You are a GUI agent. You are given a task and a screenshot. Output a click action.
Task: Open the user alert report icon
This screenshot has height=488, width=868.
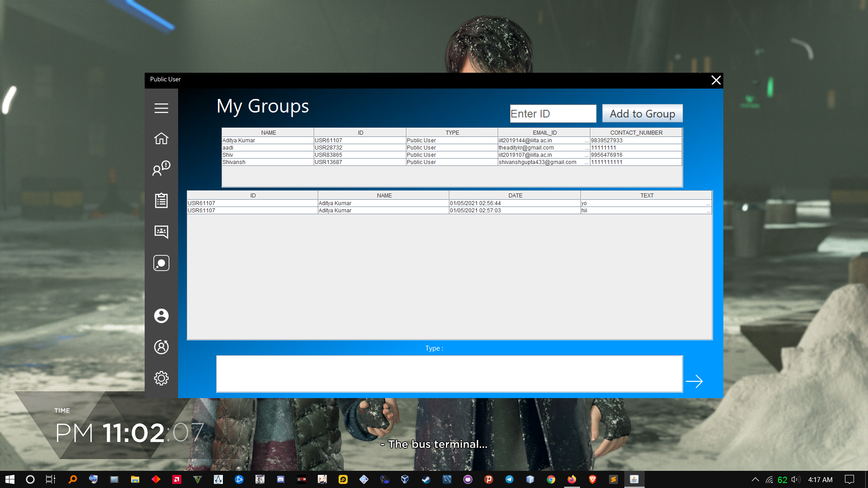161,168
